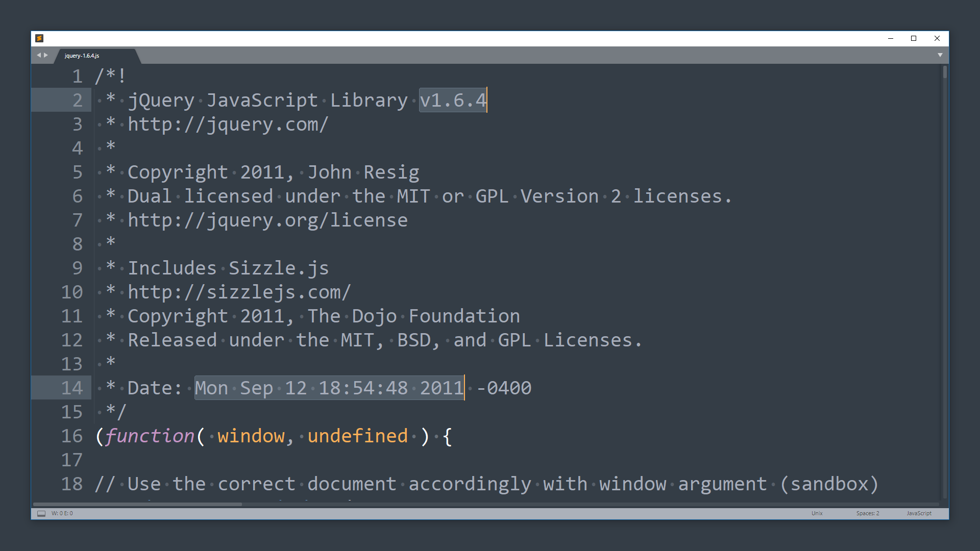Viewport: 980px width, 551px height.
Task: Open the Spaces: 2 indentation menu
Action: (867, 513)
